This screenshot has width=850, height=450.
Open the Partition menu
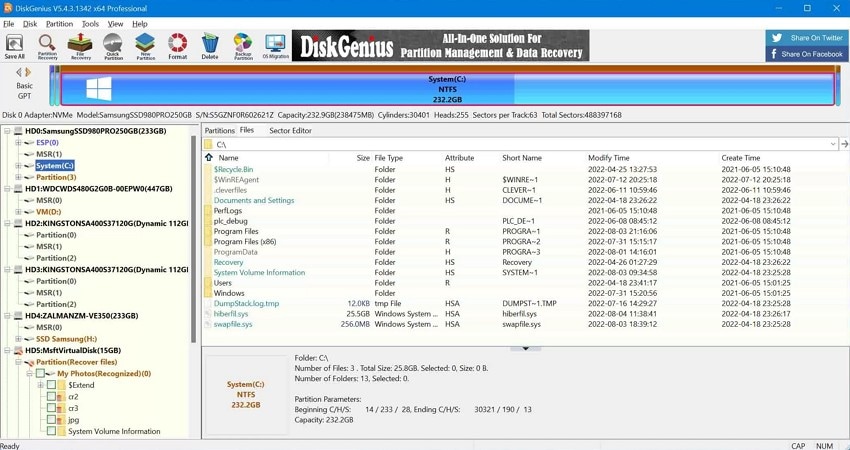(59, 24)
